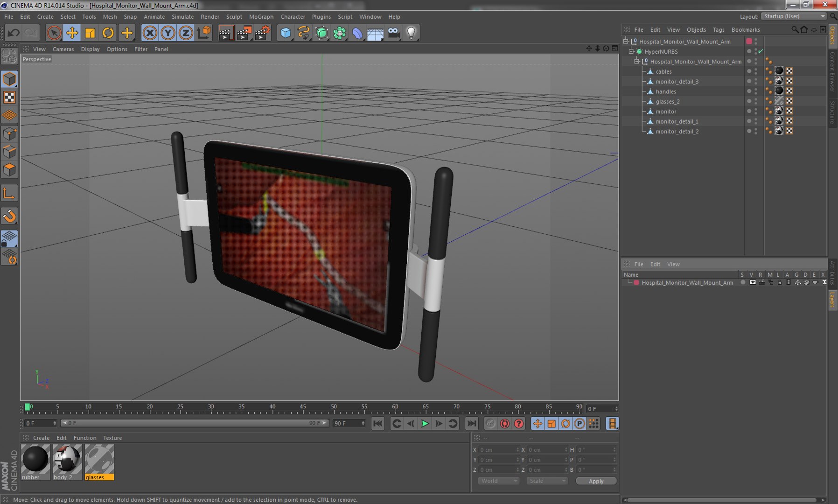Toggle layer view eye for Hospital_Monitor_Wall_Mount_Arm

(x=753, y=282)
